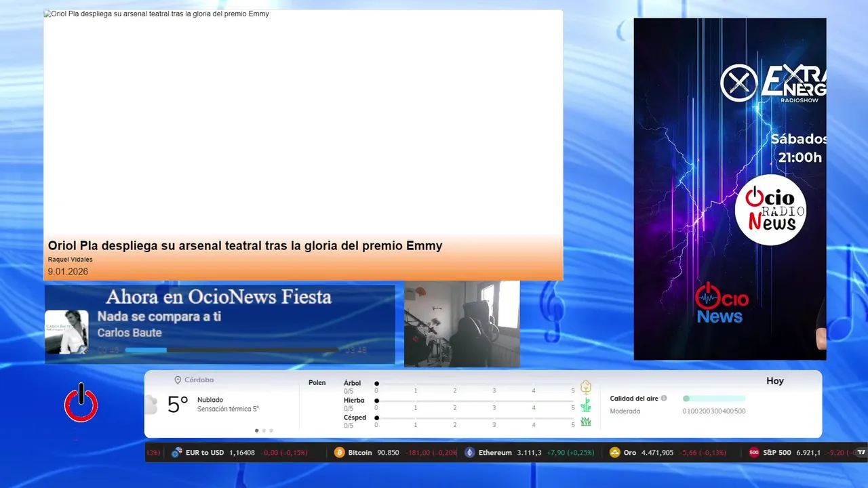Click the Bitcoin coin icon
The width and height of the screenshot is (868, 488).
click(340, 453)
